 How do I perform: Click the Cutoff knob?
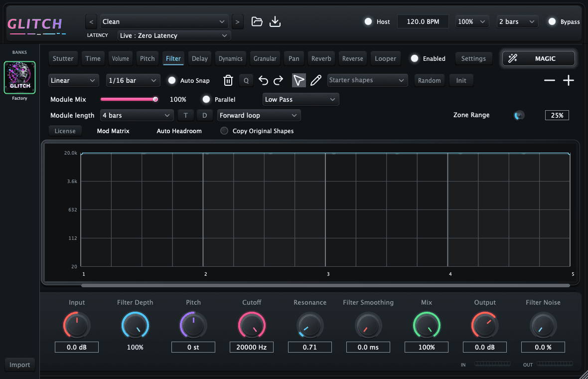(x=252, y=325)
